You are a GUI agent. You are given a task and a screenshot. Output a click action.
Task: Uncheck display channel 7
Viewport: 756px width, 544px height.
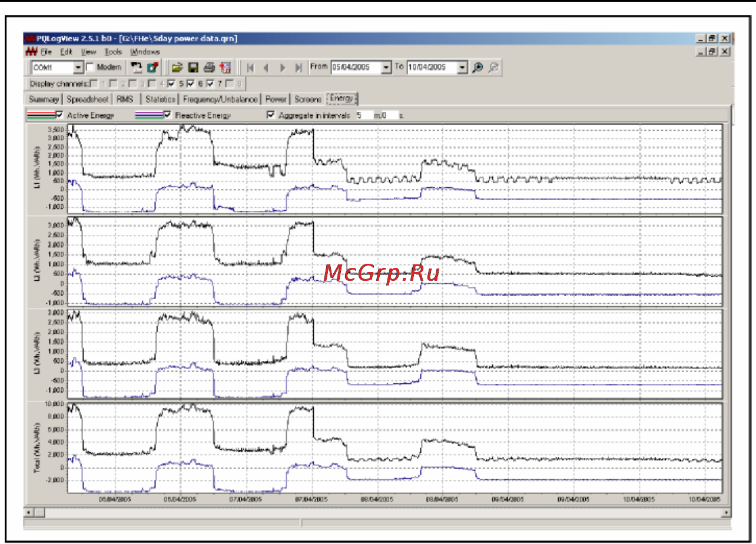pos(210,83)
